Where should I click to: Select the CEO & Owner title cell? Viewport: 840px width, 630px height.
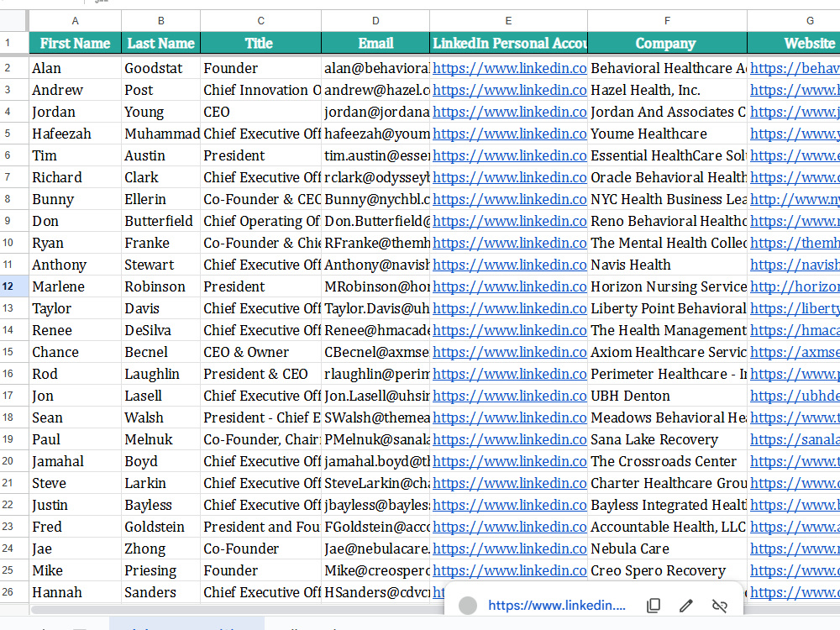pyautogui.click(x=261, y=352)
